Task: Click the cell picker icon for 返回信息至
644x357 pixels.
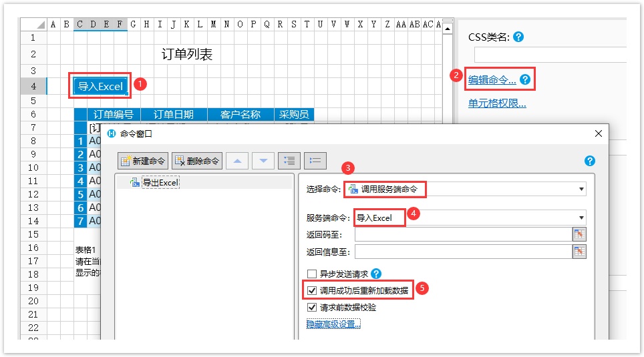Action: pos(579,252)
